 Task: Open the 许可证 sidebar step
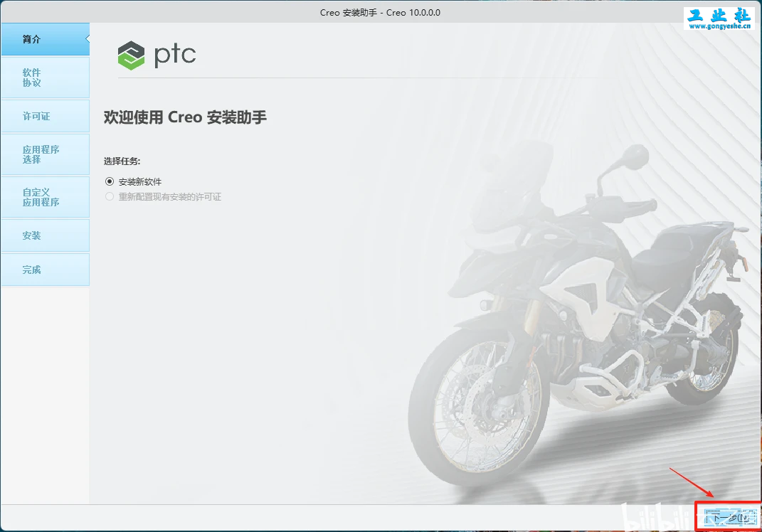46,116
